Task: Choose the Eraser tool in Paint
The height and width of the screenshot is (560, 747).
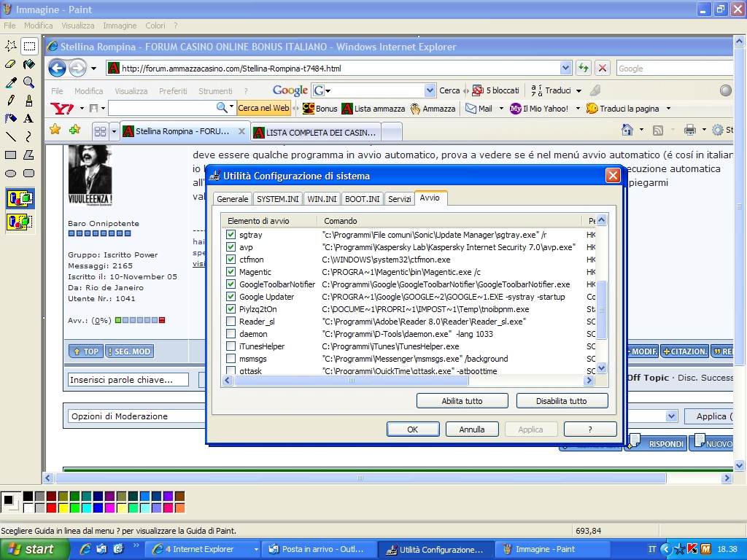Action: click(x=10, y=64)
